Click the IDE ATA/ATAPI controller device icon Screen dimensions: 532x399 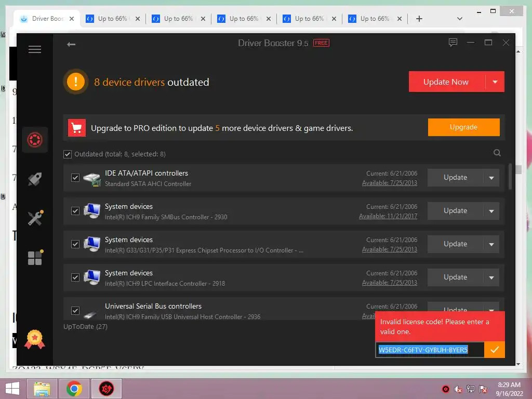coord(92,179)
